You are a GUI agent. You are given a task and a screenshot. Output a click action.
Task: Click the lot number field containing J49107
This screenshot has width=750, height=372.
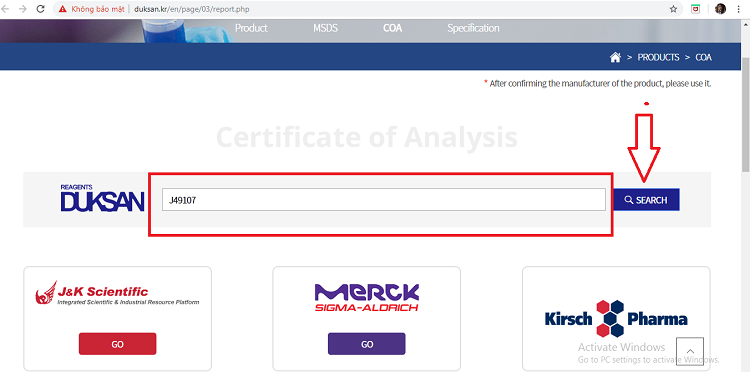click(384, 200)
